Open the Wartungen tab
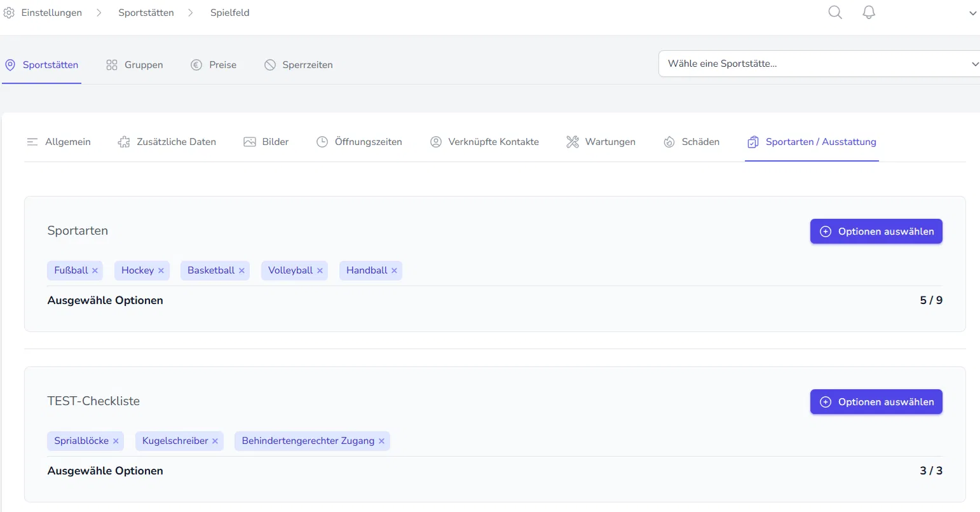 coord(601,142)
